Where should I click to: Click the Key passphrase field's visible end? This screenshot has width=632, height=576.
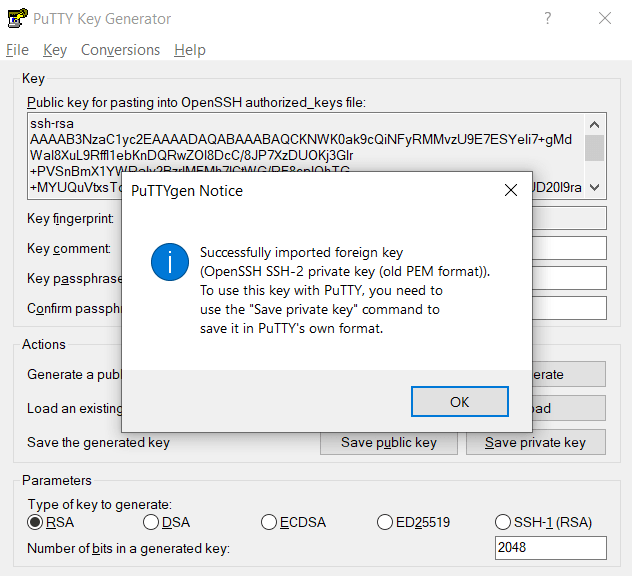pos(569,278)
